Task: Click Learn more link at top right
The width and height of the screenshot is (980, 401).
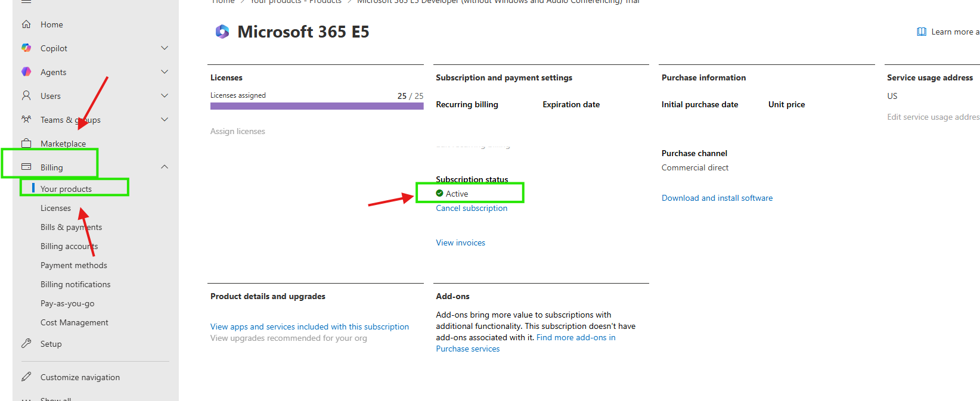Action: 956,32
